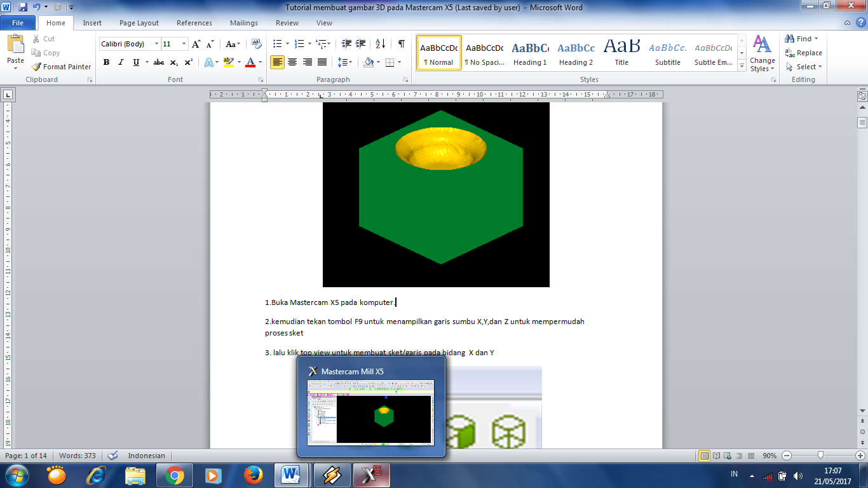Switch to the Insert tab
This screenshot has height=488, width=868.
pyautogui.click(x=92, y=23)
